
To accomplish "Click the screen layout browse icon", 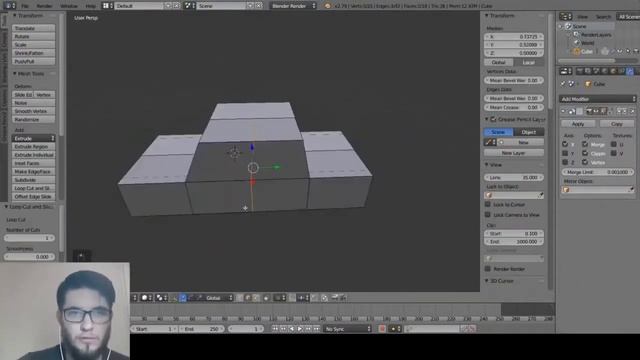I will [107, 6].
